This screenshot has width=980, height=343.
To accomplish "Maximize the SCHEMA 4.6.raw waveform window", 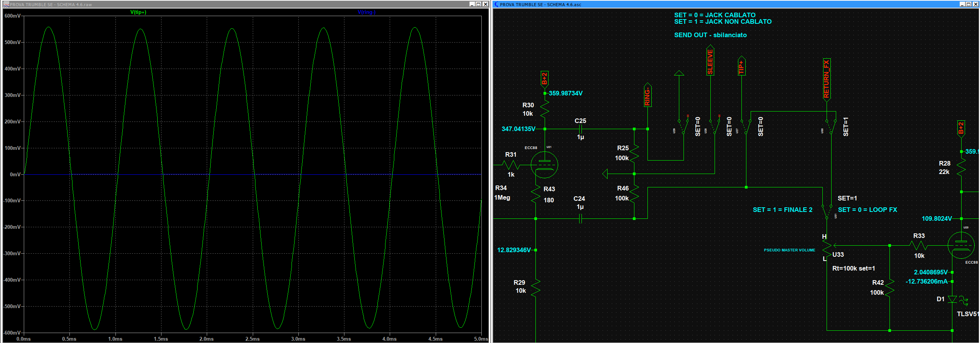I will tap(478, 4).
